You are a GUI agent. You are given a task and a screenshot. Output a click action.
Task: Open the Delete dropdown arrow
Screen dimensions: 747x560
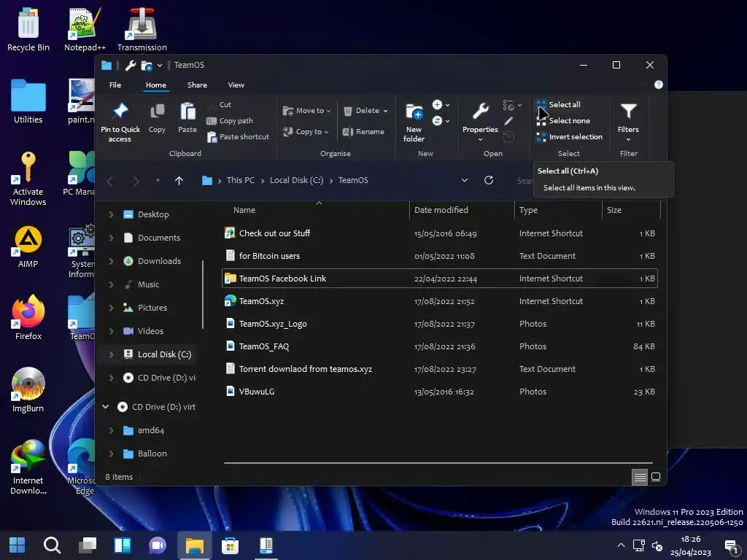[x=385, y=111]
